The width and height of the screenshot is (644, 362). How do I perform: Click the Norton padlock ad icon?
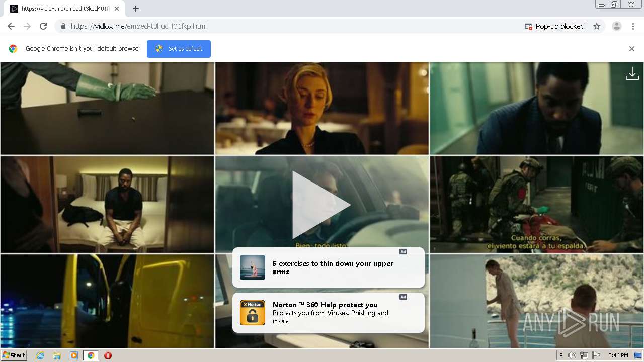pyautogui.click(x=253, y=313)
